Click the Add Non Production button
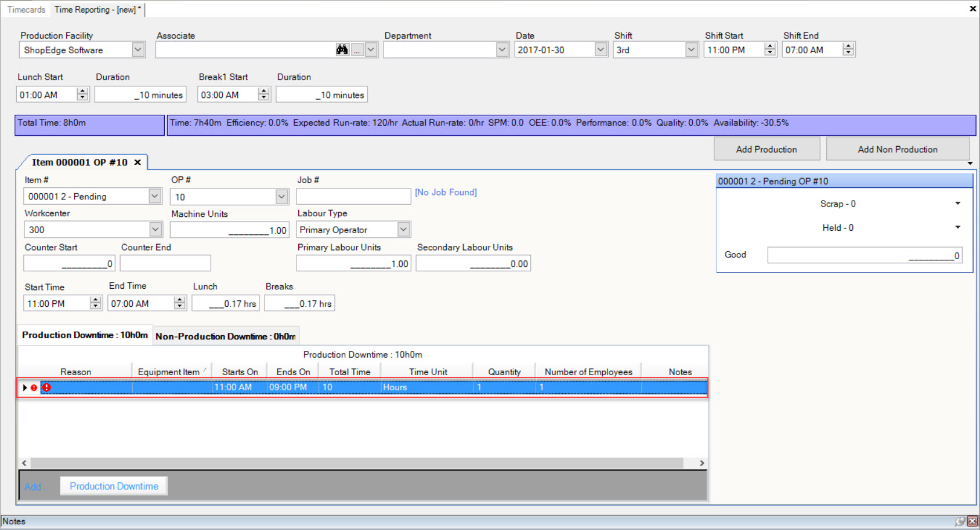 click(898, 149)
